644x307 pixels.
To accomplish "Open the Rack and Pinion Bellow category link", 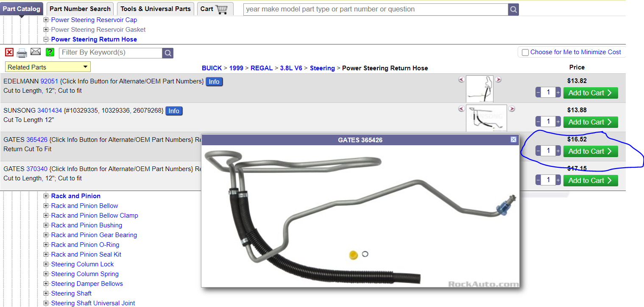I will (85, 206).
